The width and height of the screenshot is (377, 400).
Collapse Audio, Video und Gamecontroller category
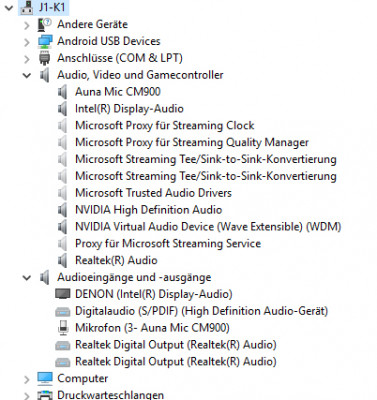27,75
